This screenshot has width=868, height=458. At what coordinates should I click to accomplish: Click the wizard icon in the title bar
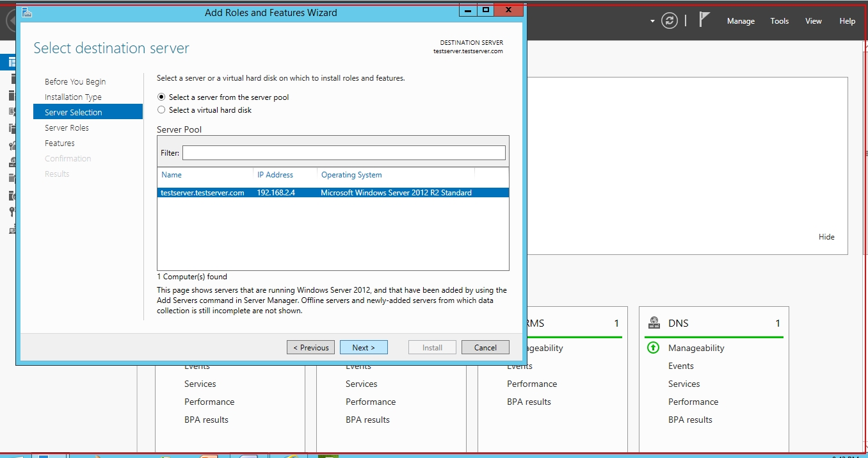click(27, 12)
